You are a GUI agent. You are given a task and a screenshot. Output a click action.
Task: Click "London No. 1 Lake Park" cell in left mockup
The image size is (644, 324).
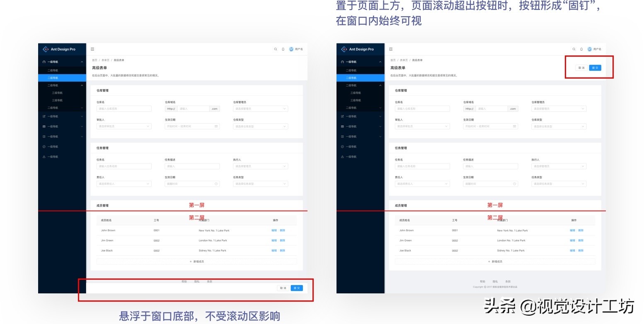click(x=213, y=240)
